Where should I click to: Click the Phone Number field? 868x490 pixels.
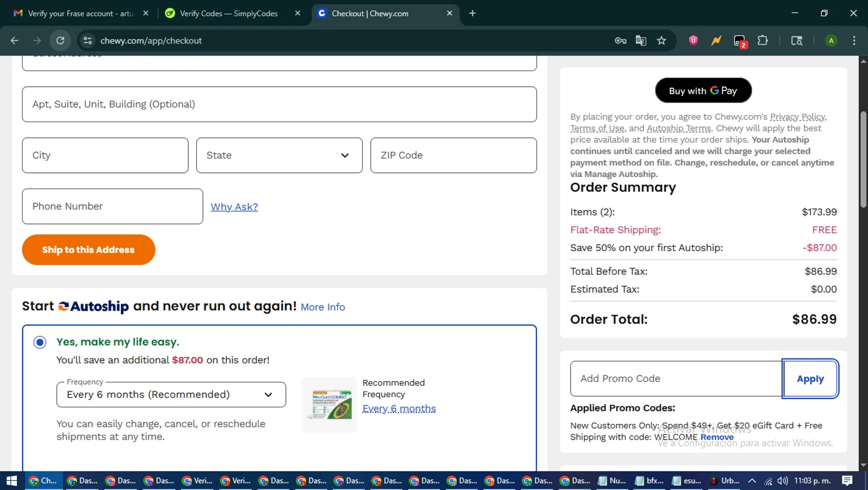click(112, 207)
